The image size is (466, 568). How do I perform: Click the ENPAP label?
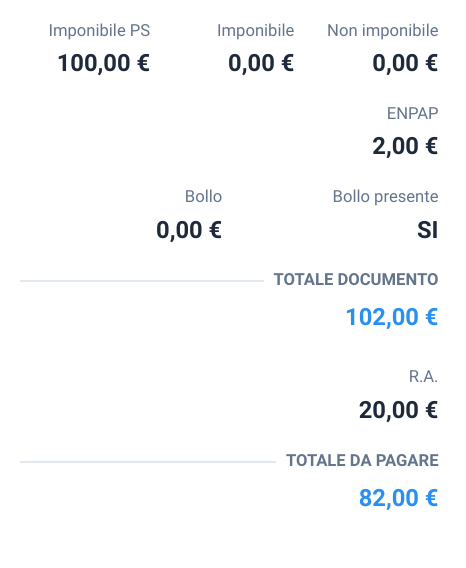coord(412,114)
